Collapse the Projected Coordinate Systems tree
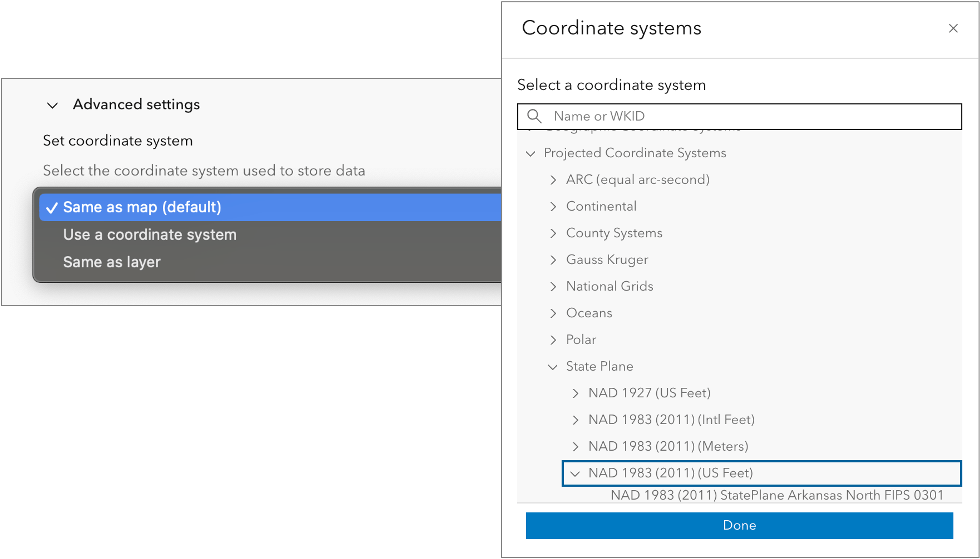The width and height of the screenshot is (980, 559). click(x=531, y=153)
